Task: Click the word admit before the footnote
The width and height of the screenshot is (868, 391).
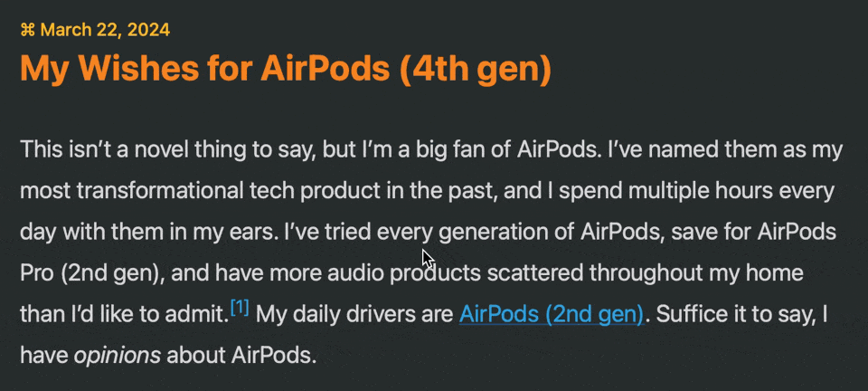Action: (197, 315)
